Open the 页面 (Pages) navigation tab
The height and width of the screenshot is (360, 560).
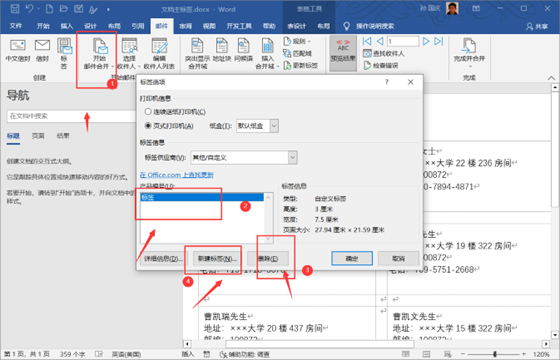coord(38,136)
